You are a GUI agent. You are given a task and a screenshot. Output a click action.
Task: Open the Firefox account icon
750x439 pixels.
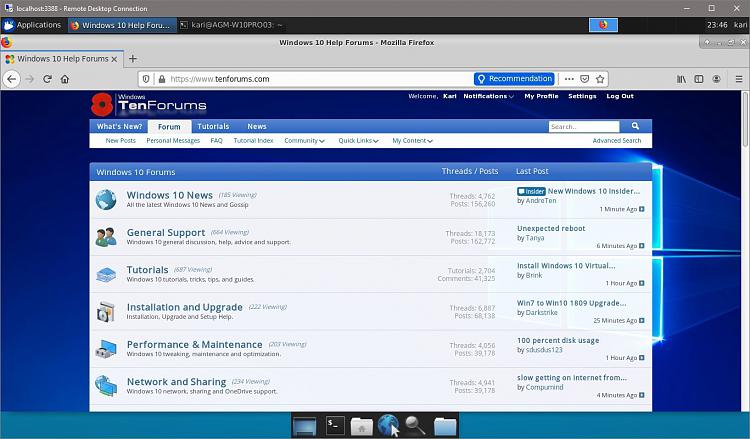click(x=716, y=79)
